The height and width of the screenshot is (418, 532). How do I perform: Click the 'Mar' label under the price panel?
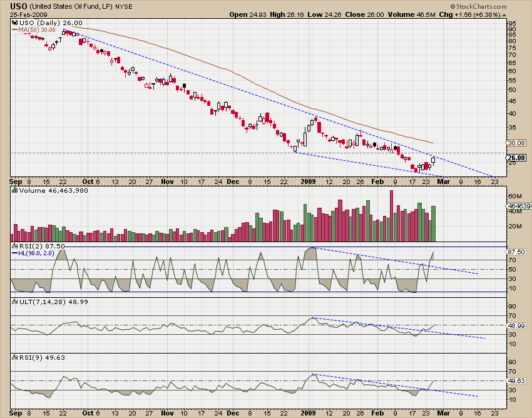443,181
